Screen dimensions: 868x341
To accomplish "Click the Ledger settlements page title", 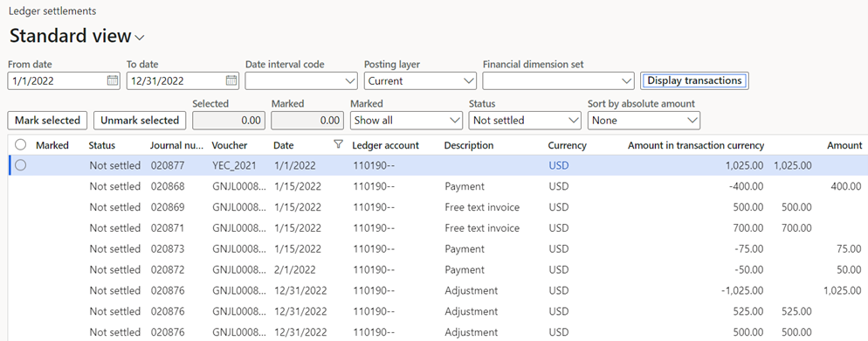I will point(52,11).
